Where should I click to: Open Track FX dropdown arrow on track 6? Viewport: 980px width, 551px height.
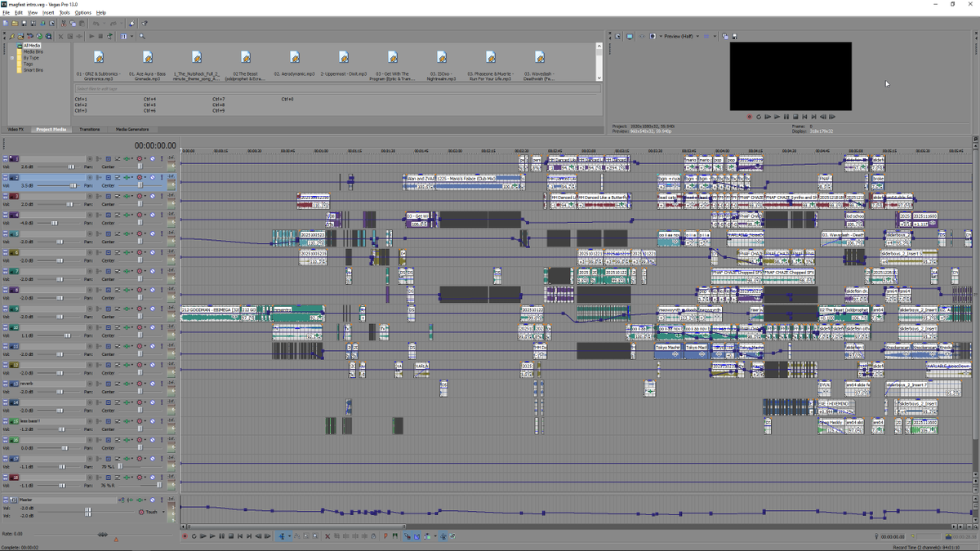[132, 252]
